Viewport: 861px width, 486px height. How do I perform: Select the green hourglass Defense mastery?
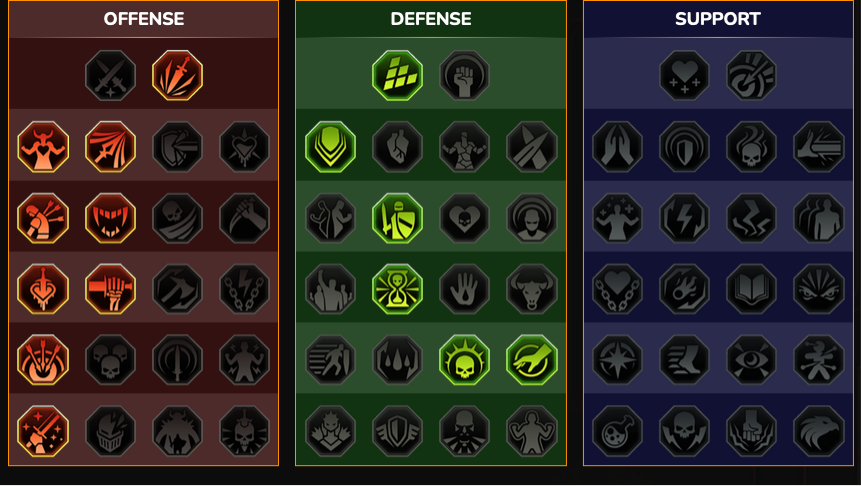[x=397, y=289]
